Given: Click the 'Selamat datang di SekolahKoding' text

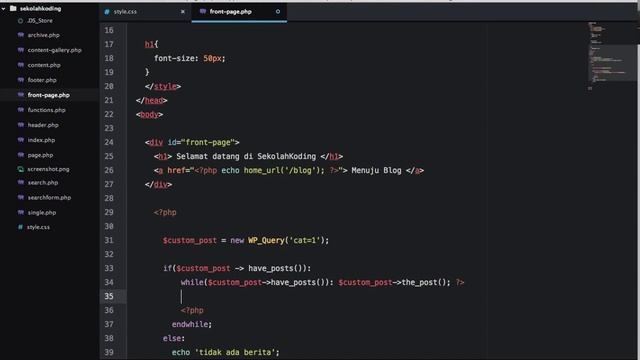Looking at the screenshot, I should (246, 156).
